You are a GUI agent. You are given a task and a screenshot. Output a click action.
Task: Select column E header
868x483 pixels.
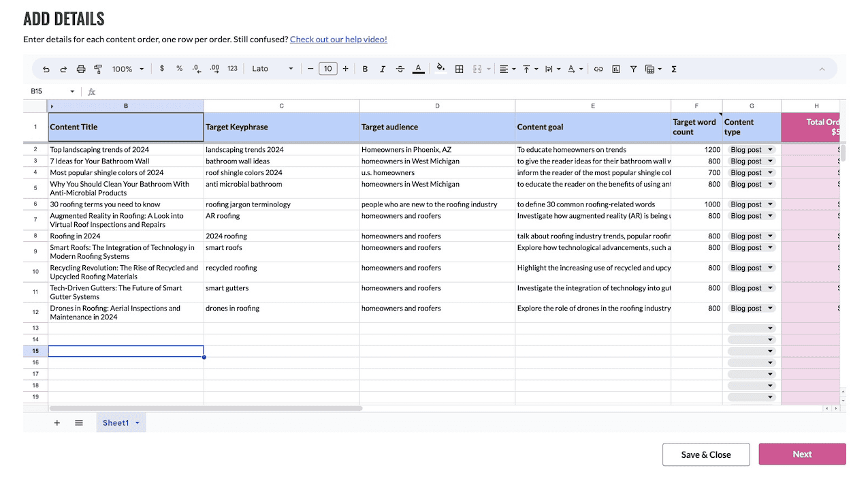[x=593, y=106]
